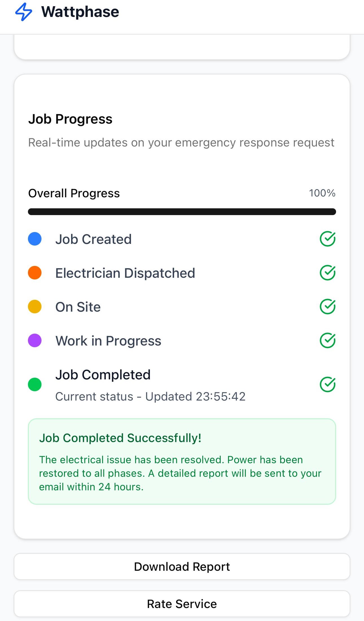Image resolution: width=364 pixels, height=621 pixels.
Task: Click the Wattphase lightning bolt logo
Action: pyautogui.click(x=24, y=12)
